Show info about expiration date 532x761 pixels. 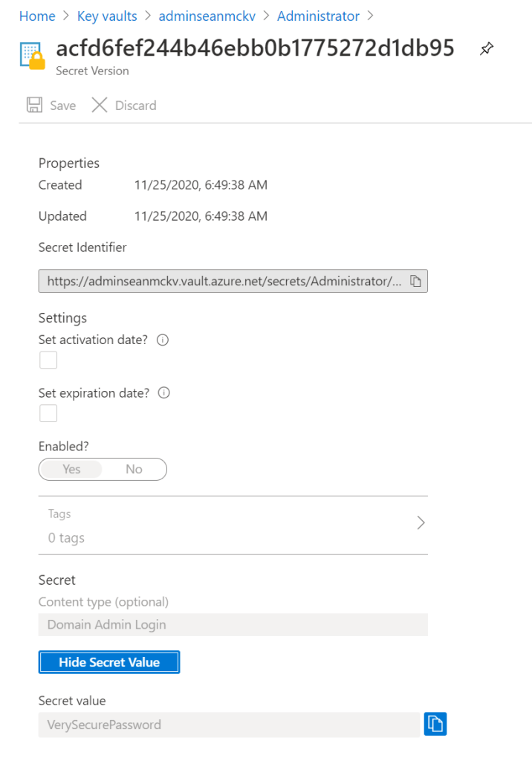(x=165, y=393)
